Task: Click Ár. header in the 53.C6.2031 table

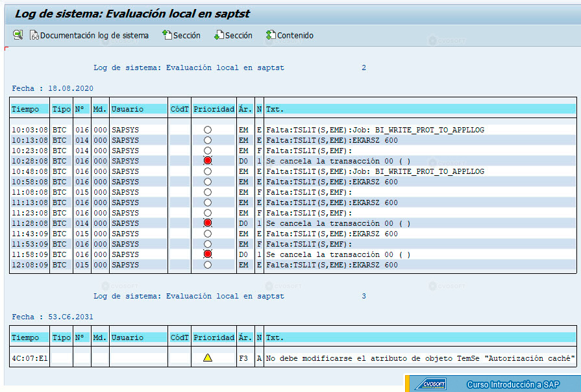Action: click(x=245, y=337)
